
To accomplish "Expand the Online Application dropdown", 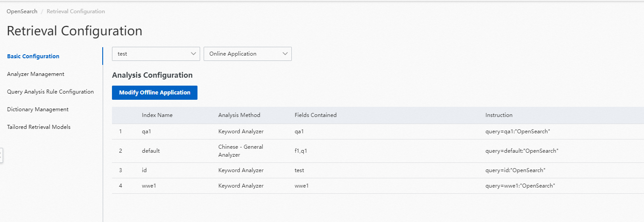I will (247, 54).
